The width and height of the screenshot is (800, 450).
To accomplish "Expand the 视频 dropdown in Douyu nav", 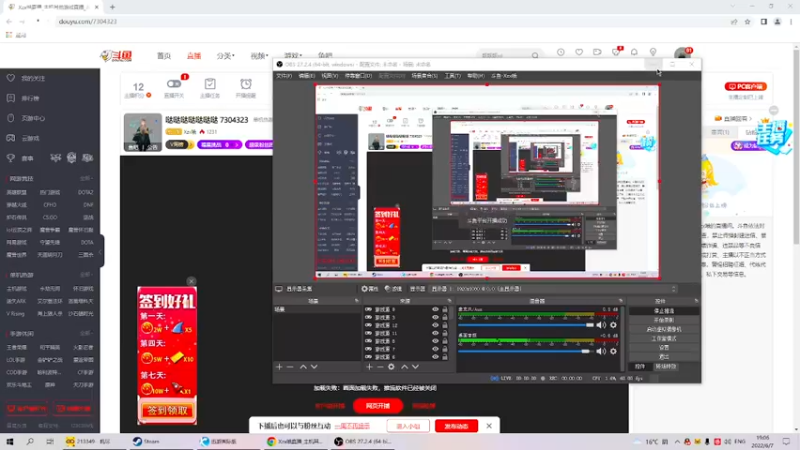I will pos(259,56).
